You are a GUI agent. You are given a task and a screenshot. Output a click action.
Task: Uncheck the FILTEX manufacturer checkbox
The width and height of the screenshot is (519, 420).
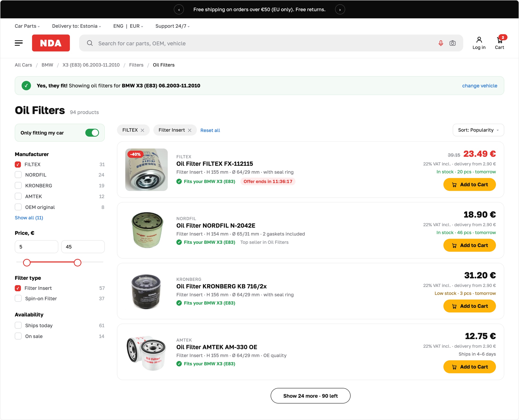point(18,165)
